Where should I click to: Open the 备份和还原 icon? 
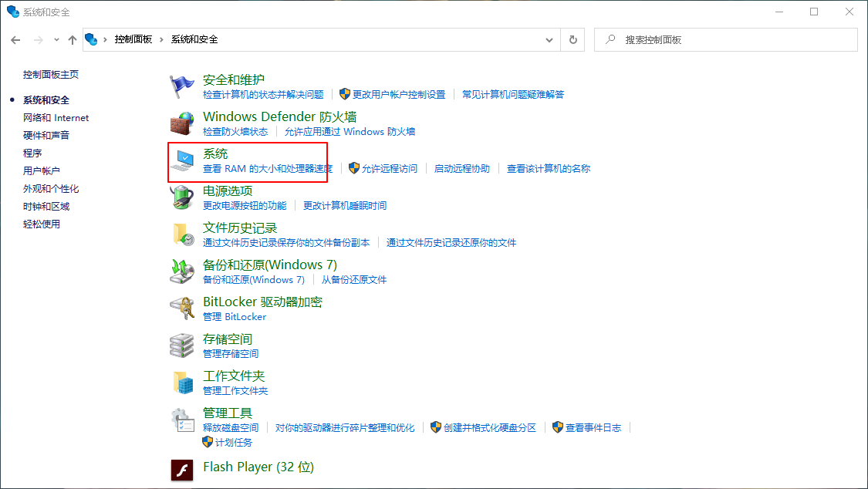[x=182, y=271]
